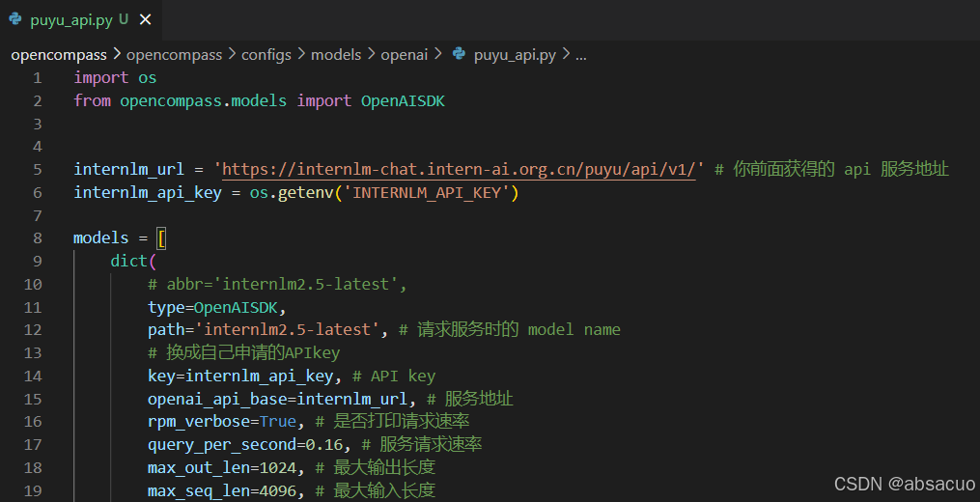This screenshot has height=502, width=980.
Task: Click line number 1 in gutter
Action: click(38, 78)
